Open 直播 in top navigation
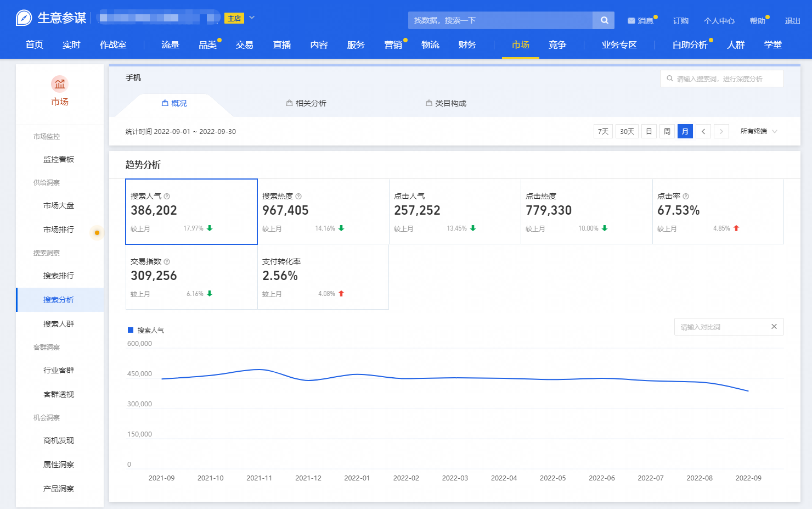The height and width of the screenshot is (509, 812). coord(282,45)
